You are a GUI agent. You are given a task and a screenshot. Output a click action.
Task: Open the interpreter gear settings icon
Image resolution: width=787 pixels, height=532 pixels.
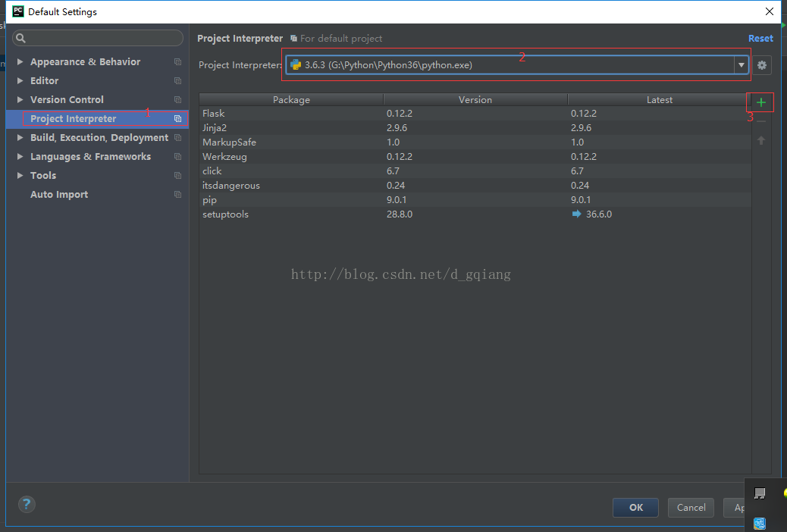(x=761, y=64)
